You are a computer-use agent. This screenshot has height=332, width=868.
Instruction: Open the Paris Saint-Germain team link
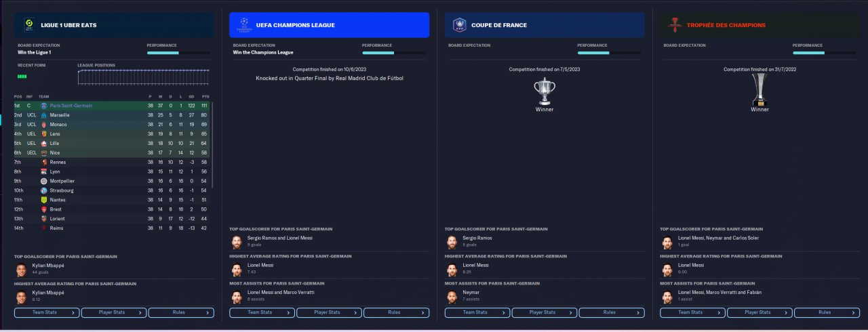[71, 106]
